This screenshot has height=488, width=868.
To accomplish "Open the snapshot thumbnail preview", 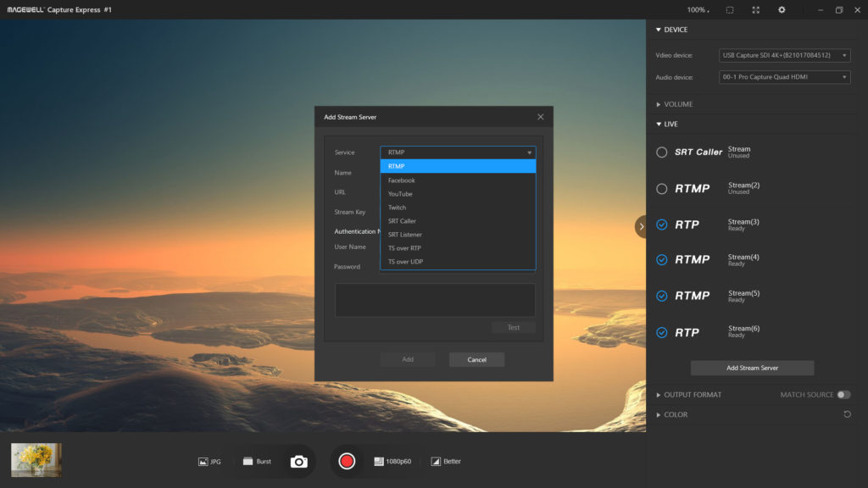I will coord(34,459).
